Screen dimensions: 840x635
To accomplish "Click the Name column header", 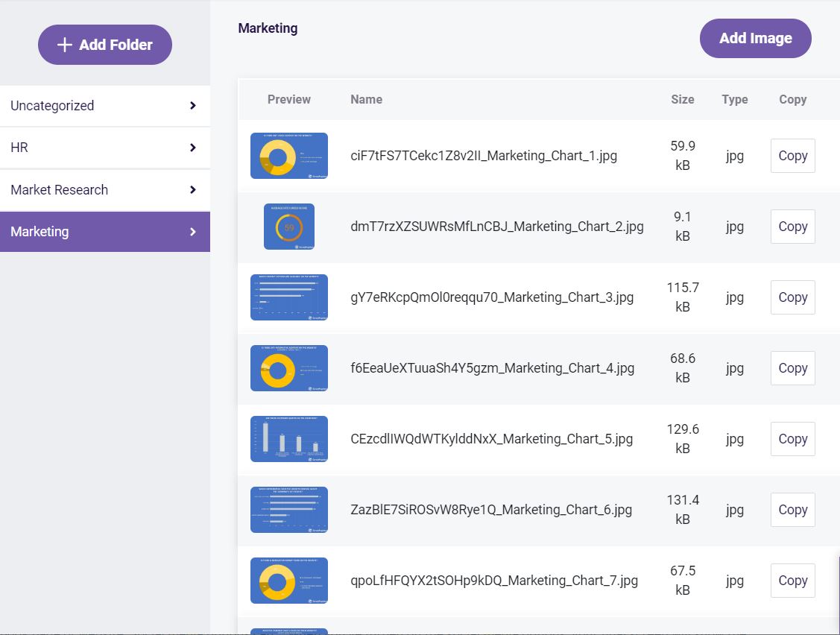I will click(x=367, y=100).
